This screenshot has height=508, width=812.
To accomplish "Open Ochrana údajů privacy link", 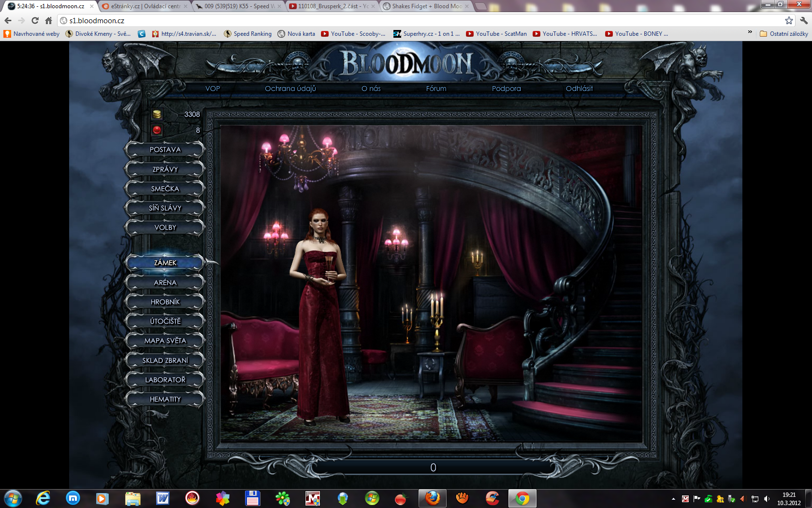I will [290, 89].
